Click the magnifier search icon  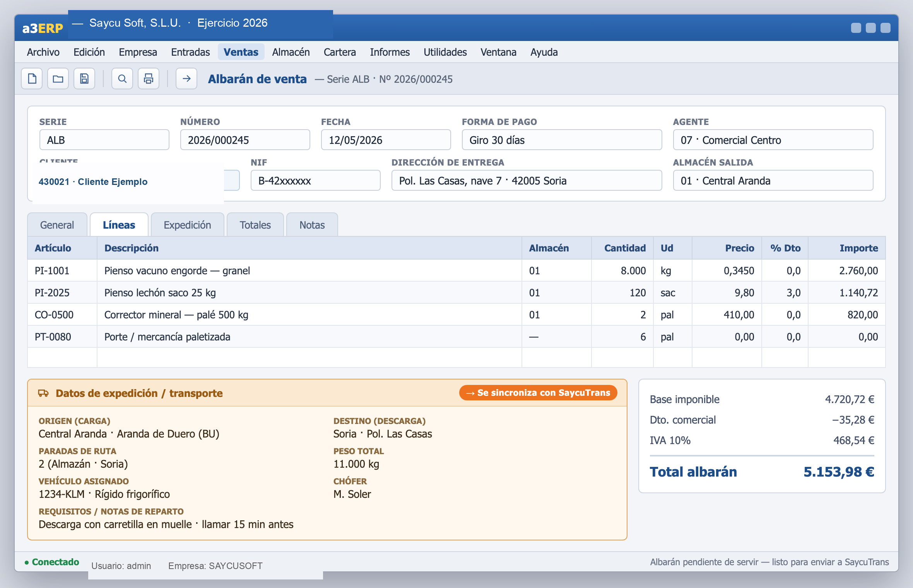(122, 79)
